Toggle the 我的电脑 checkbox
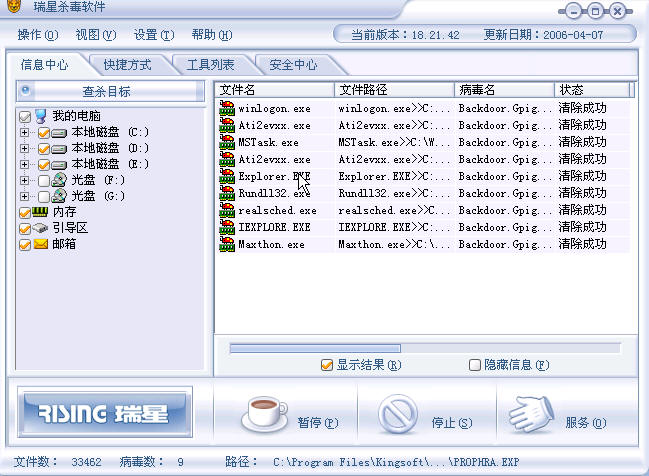This screenshot has width=649, height=476. point(25,117)
